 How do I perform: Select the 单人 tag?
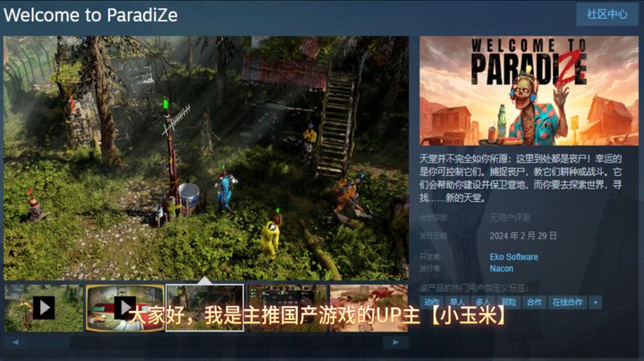point(457,302)
